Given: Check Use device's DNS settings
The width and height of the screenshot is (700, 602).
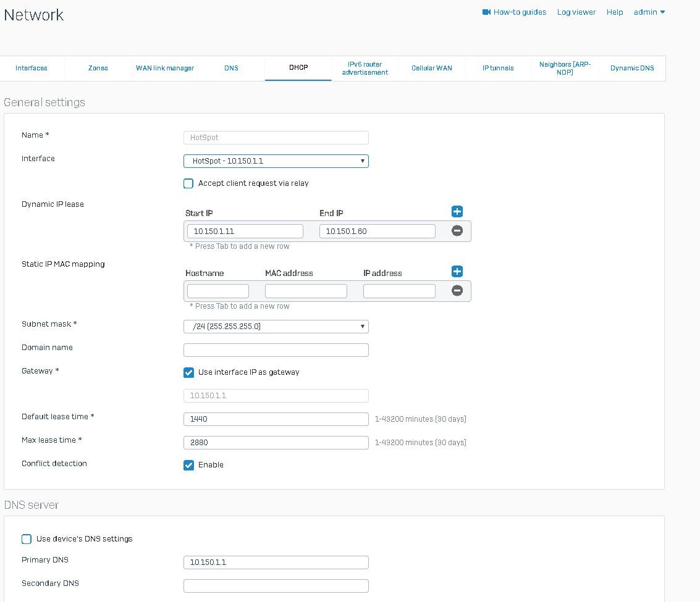Looking at the screenshot, I should point(27,539).
